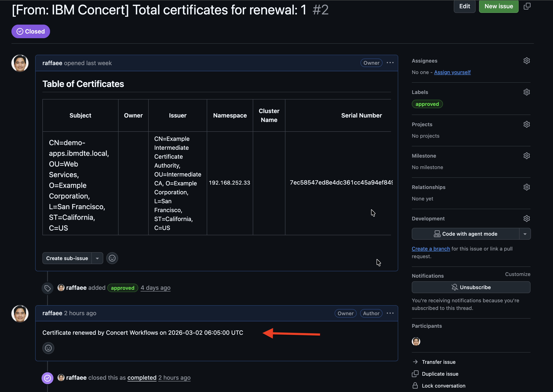This screenshot has width=553, height=392.
Task: Expand Code with agent mode dropdown
Action: coord(525,234)
